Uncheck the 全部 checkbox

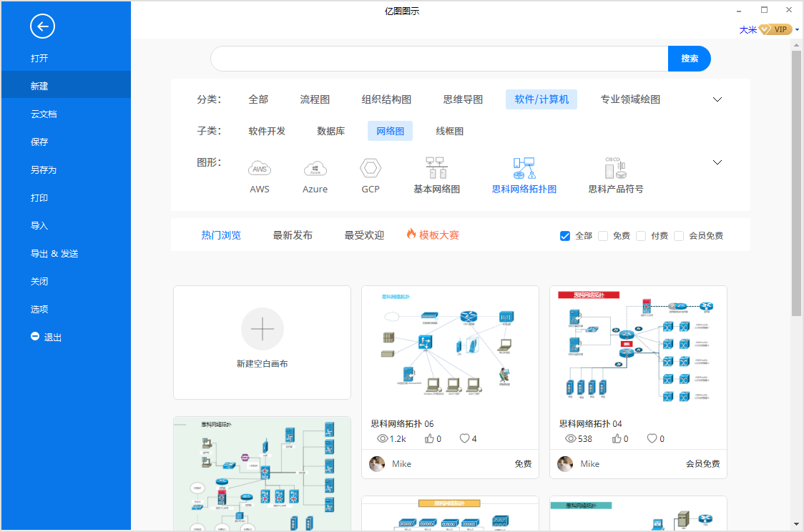565,236
